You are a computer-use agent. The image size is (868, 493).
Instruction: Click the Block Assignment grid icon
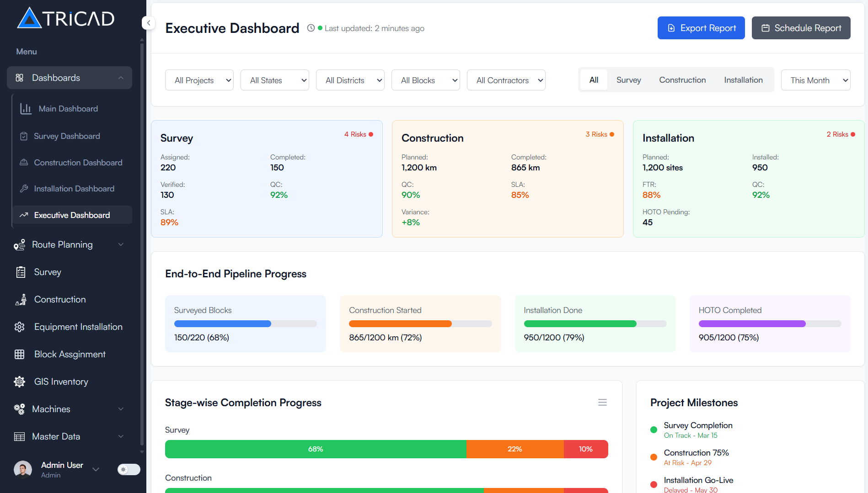click(19, 354)
